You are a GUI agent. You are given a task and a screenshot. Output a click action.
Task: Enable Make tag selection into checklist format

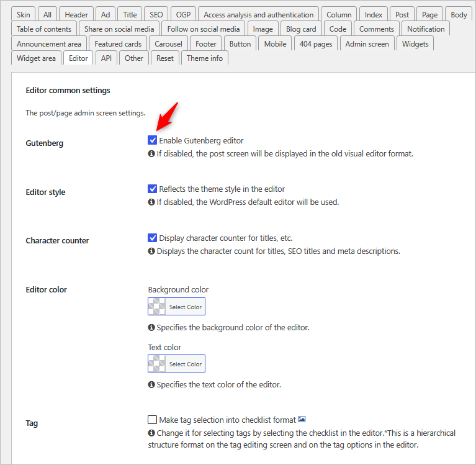pos(152,420)
